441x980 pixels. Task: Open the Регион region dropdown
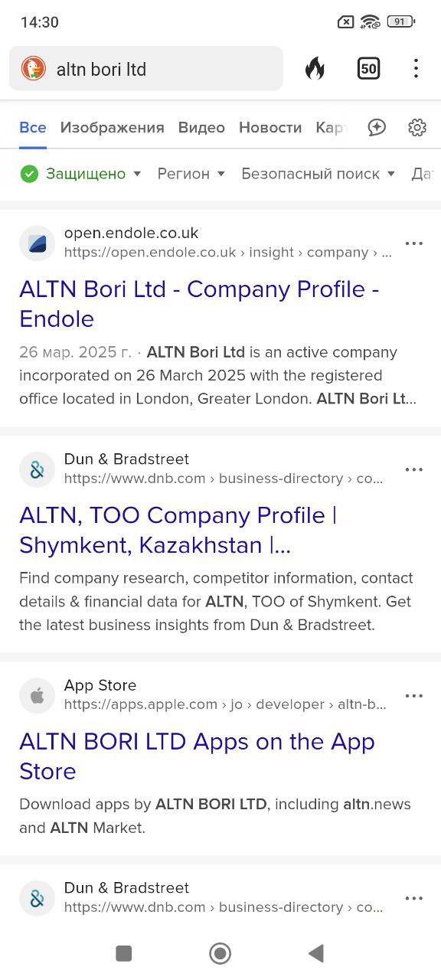[191, 174]
